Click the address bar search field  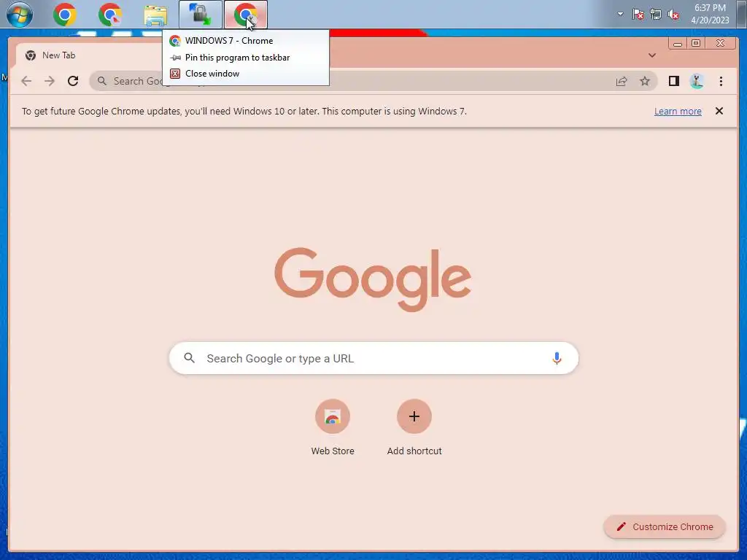coord(373,81)
